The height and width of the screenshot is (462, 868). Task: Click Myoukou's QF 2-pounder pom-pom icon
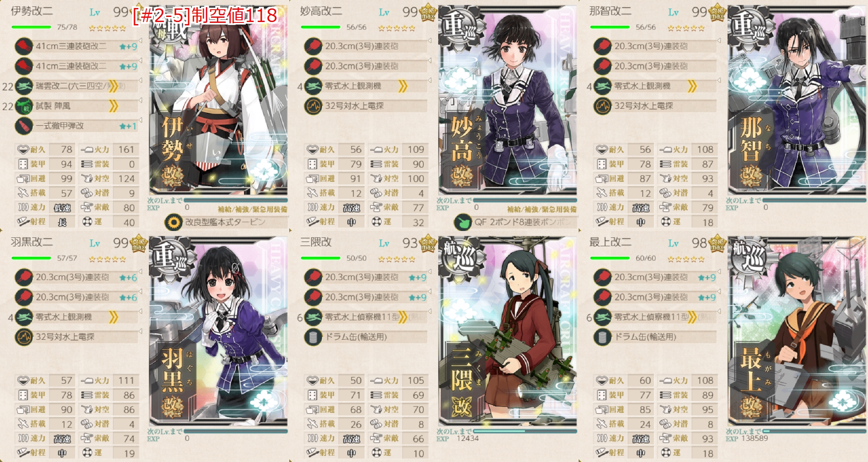(462, 222)
